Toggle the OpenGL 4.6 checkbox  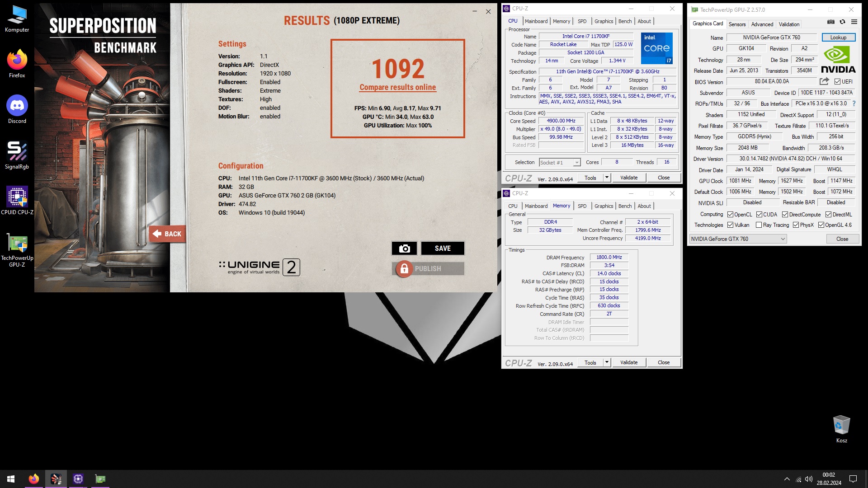click(x=821, y=225)
